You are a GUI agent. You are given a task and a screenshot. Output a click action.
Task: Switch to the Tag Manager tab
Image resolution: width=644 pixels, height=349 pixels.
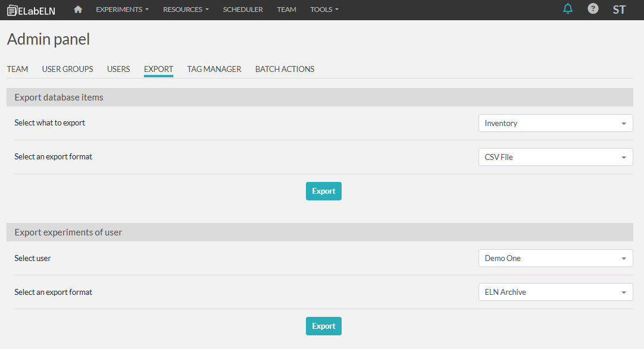pyautogui.click(x=214, y=69)
